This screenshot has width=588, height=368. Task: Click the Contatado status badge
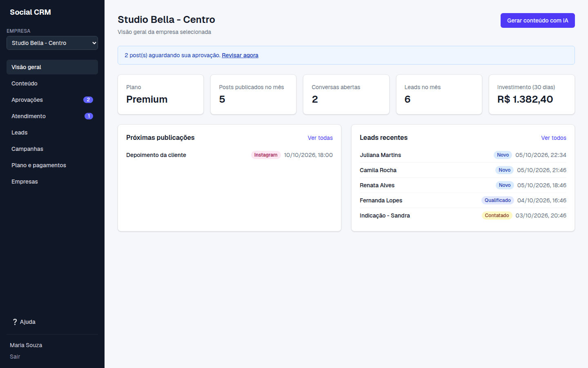point(497,215)
